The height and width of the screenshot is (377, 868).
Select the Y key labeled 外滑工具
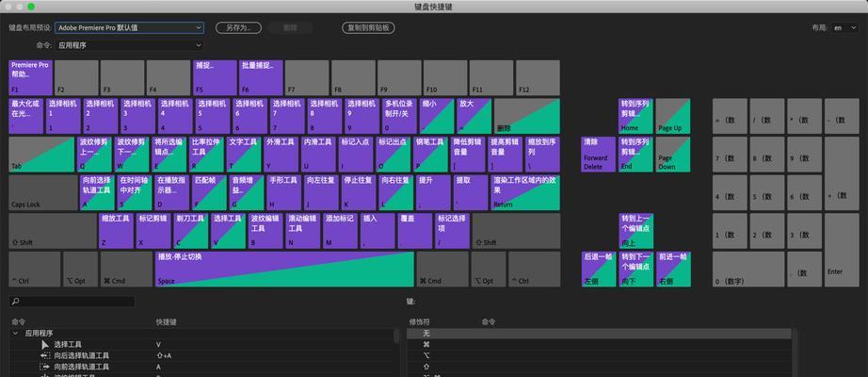[x=281, y=155]
